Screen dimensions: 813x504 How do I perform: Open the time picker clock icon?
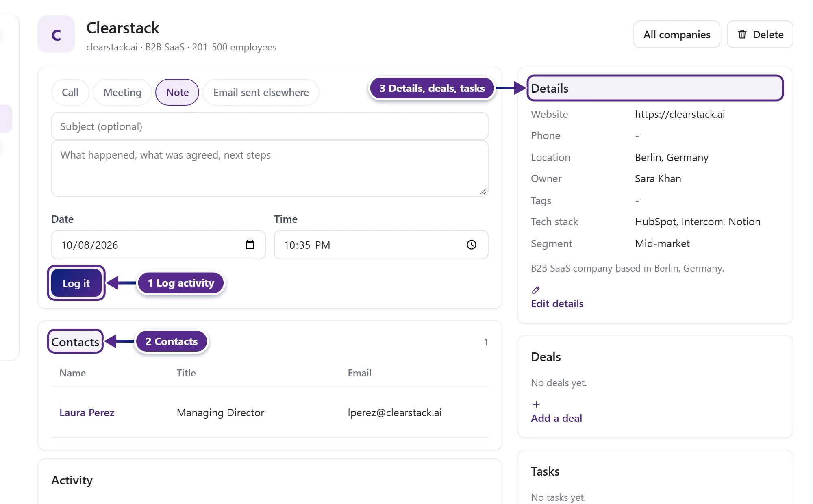[x=472, y=245]
